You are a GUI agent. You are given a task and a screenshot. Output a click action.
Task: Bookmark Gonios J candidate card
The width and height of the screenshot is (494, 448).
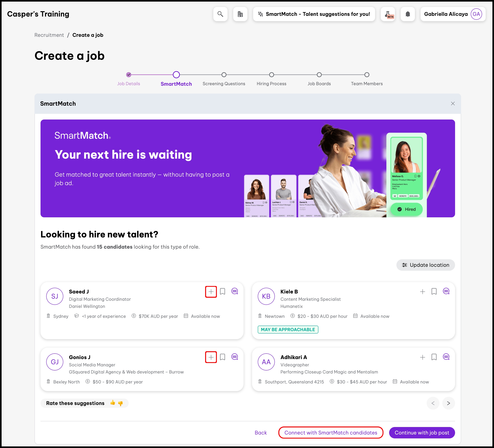(x=222, y=357)
